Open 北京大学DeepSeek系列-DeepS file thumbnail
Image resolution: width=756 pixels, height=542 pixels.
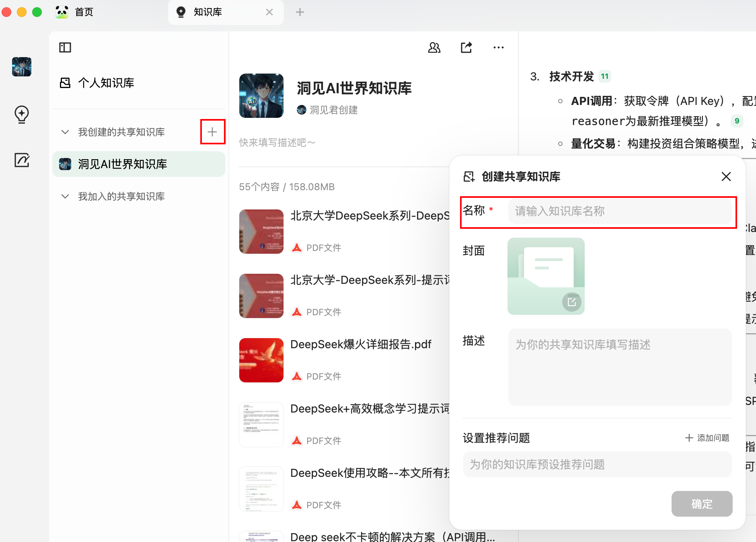click(261, 232)
